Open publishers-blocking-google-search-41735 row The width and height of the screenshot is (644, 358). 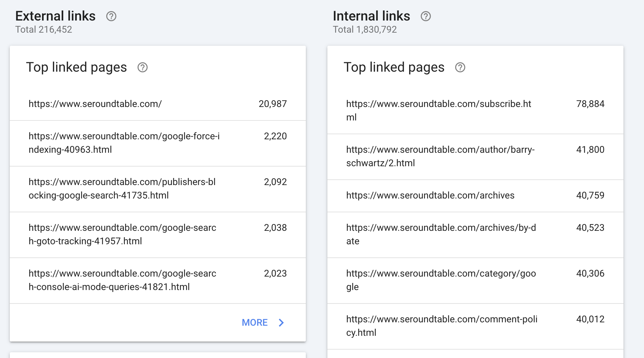(158, 189)
